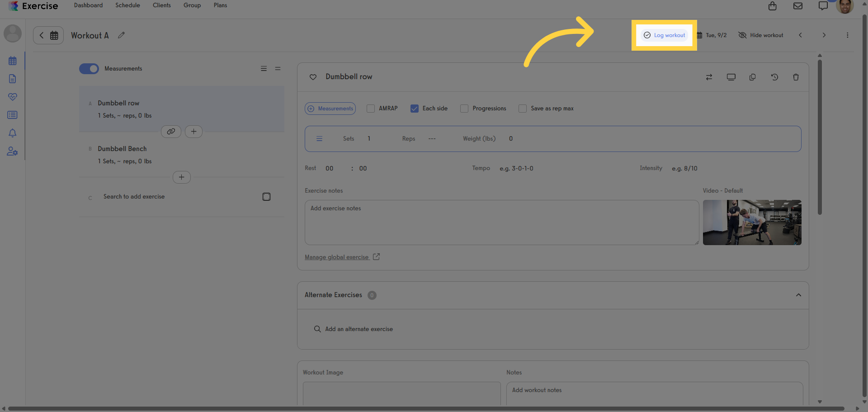Open the three-dot more options menu
The width and height of the screenshot is (868, 412).
coord(847,35)
